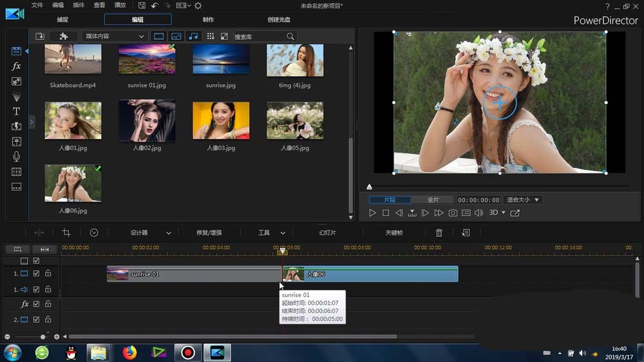Image resolution: width=644 pixels, height=362 pixels.
Task: Open the 文件 menu
Action: (x=37, y=6)
